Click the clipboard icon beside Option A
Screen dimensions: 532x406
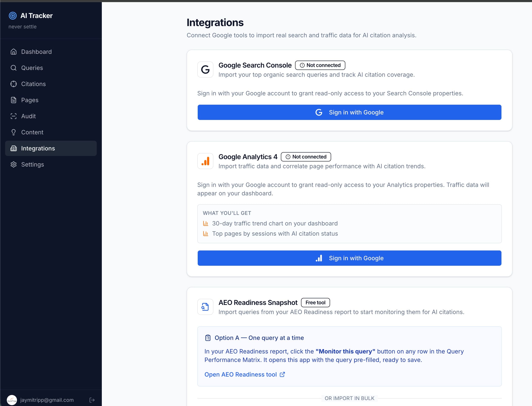coord(208,338)
